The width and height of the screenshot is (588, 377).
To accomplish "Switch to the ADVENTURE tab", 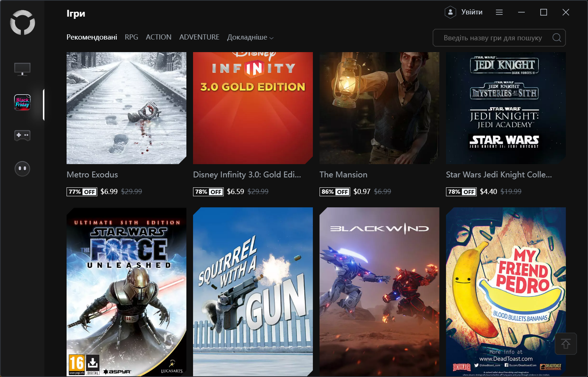I will point(199,37).
